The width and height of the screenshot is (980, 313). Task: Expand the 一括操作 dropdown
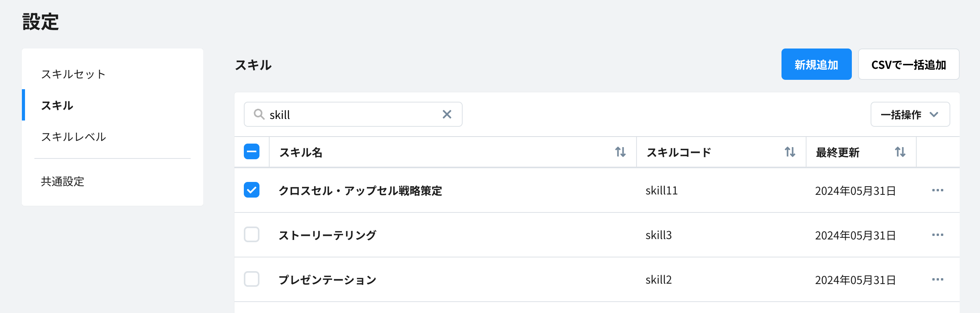(910, 114)
